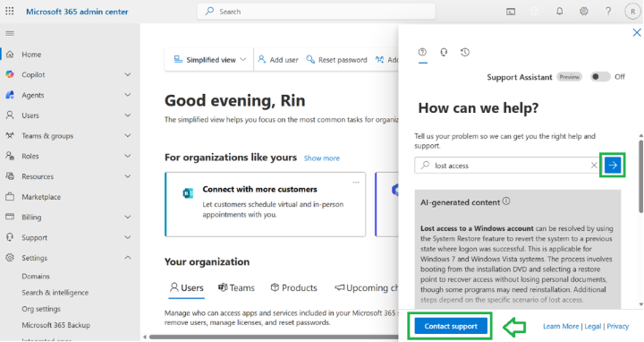Click the Teams & groups icon
Viewport: 644px width, 342px height.
10,135
